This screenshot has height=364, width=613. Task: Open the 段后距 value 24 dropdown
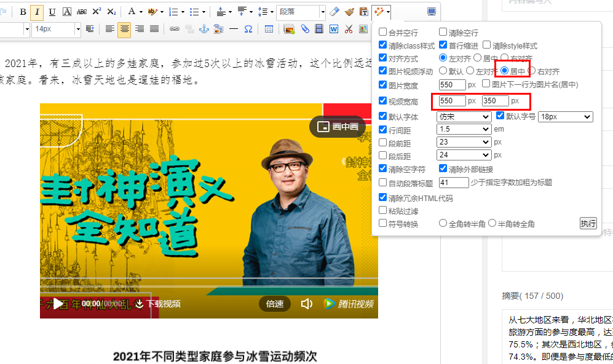[x=464, y=155]
